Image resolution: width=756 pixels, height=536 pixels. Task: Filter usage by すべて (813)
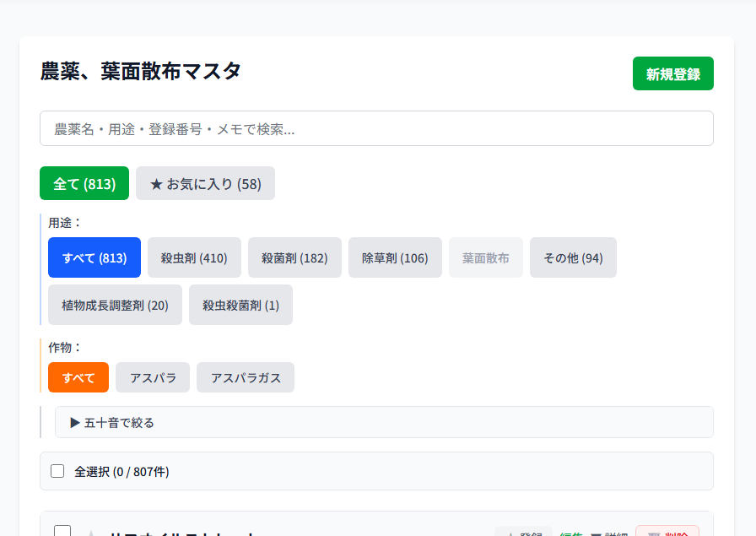94,257
